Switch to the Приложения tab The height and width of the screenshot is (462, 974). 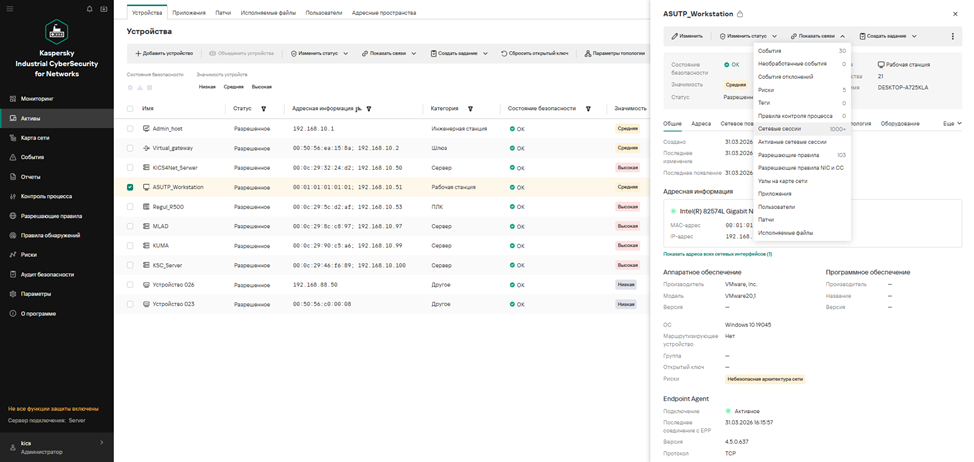click(x=189, y=13)
